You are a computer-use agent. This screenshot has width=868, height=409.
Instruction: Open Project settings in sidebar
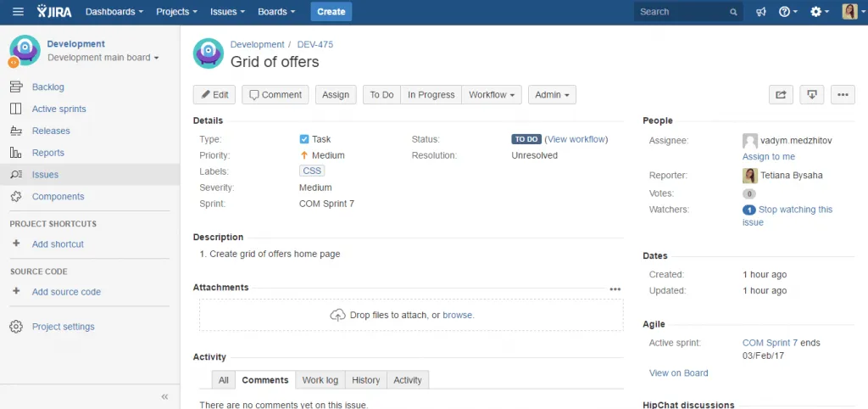(63, 327)
